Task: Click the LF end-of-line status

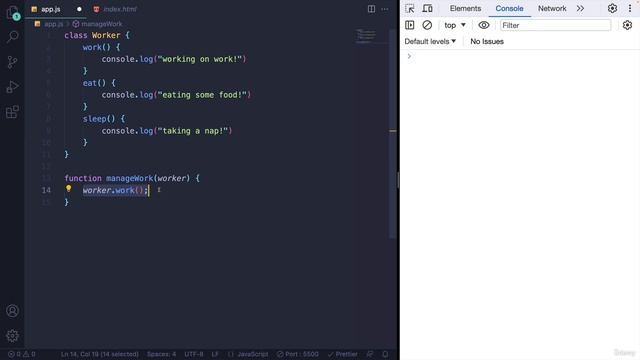Action: (215, 354)
